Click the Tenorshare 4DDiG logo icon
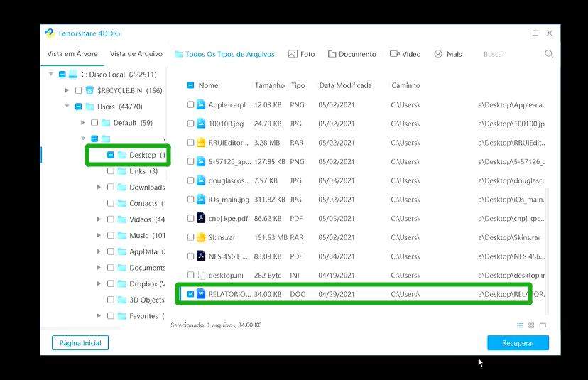 (x=50, y=33)
